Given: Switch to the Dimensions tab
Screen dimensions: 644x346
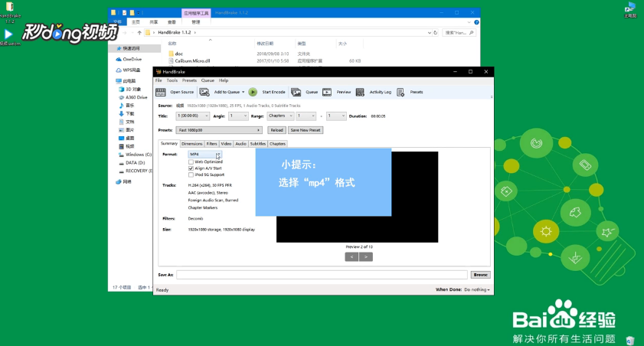Looking at the screenshot, I should pos(191,144).
